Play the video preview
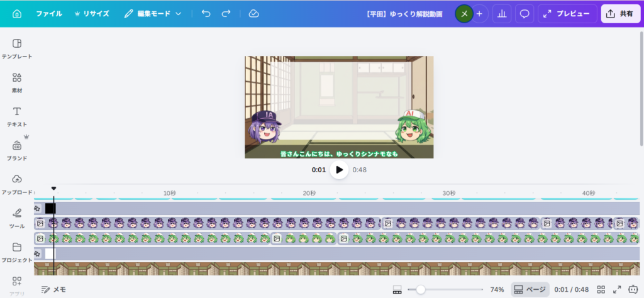The width and height of the screenshot is (644, 298). click(x=339, y=170)
